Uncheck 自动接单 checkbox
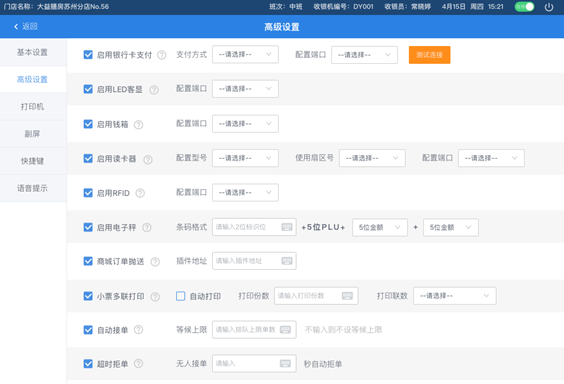Viewport: 564px width, 384px height. pyautogui.click(x=88, y=330)
